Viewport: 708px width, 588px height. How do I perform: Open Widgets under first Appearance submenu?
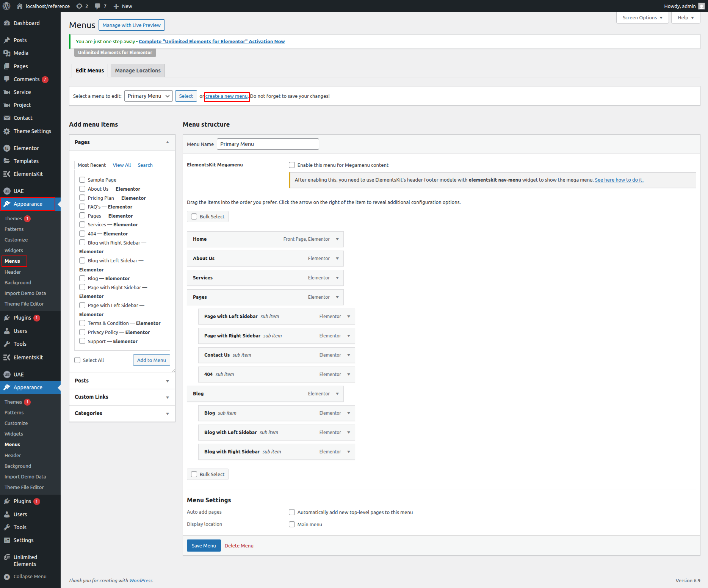coord(14,250)
